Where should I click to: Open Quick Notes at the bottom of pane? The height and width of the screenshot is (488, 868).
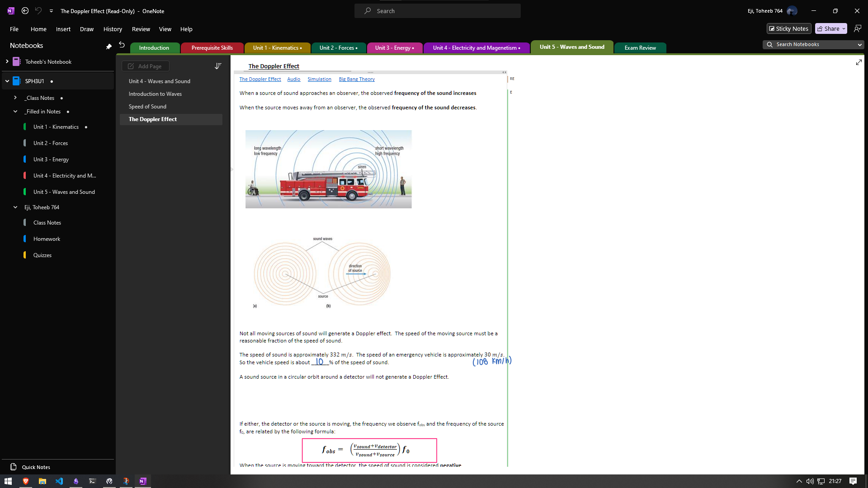point(36,467)
